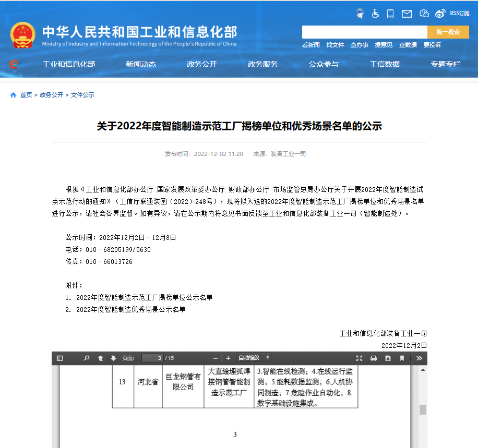Zoom in the PDF with plus
The width and height of the screenshot is (478, 448).
(228, 358)
